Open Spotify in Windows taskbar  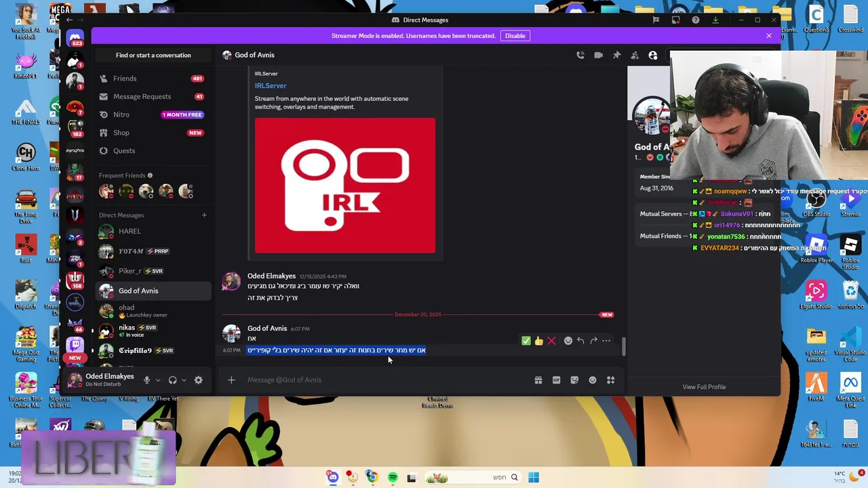[x=392, y=478]
